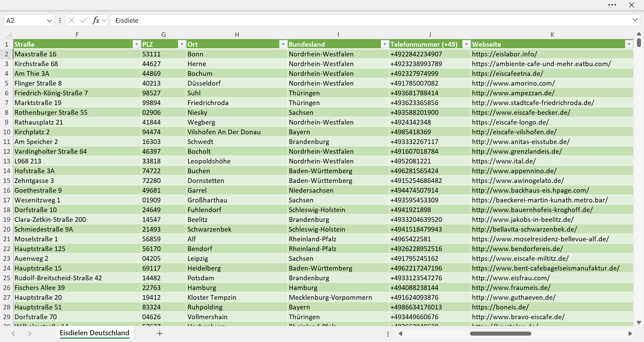Click the three-dot more options icon
The height and width of the screenshot is (342, 644).
[x=612, y=5]
